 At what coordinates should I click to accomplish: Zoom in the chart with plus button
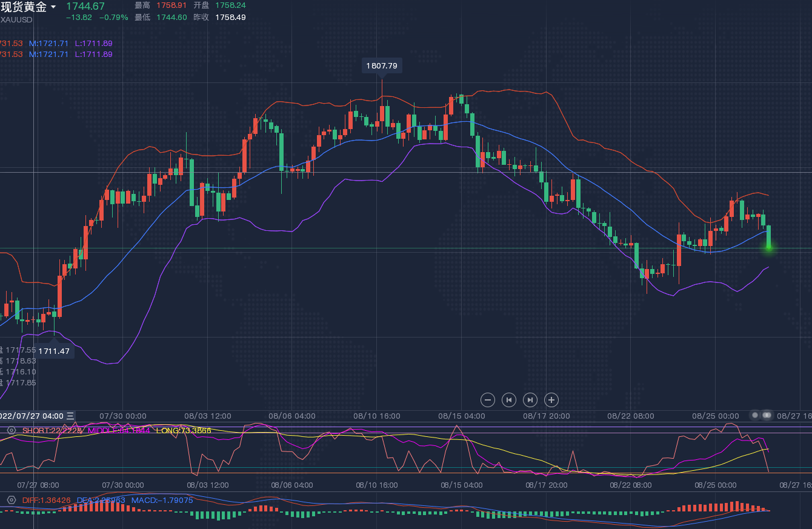coord(551,400)
